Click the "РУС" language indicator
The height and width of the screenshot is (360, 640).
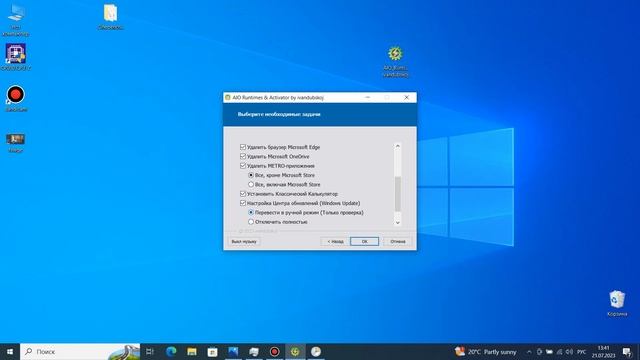click(582, 352)
